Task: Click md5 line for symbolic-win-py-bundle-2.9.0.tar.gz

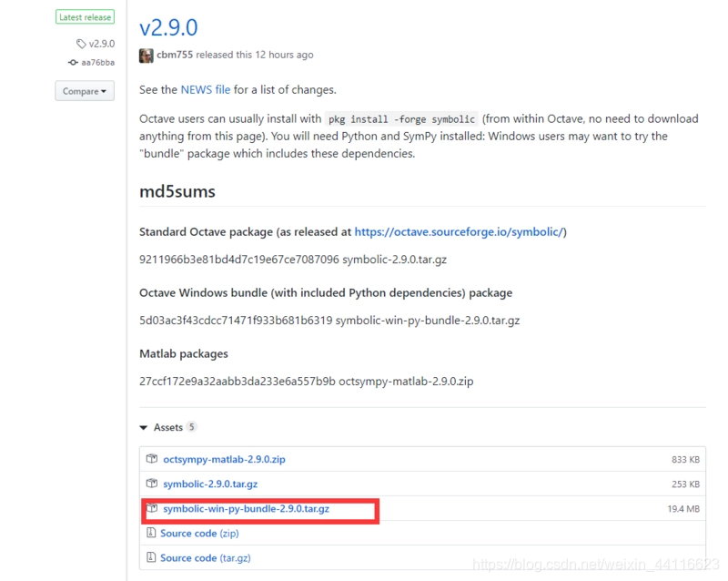Action: (329, 321)
